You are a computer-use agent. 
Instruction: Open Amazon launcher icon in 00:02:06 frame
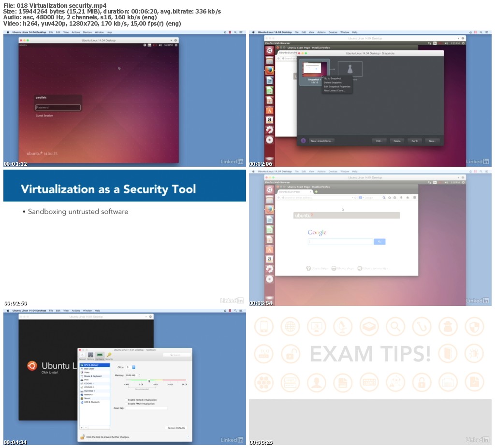coord(269,120)
